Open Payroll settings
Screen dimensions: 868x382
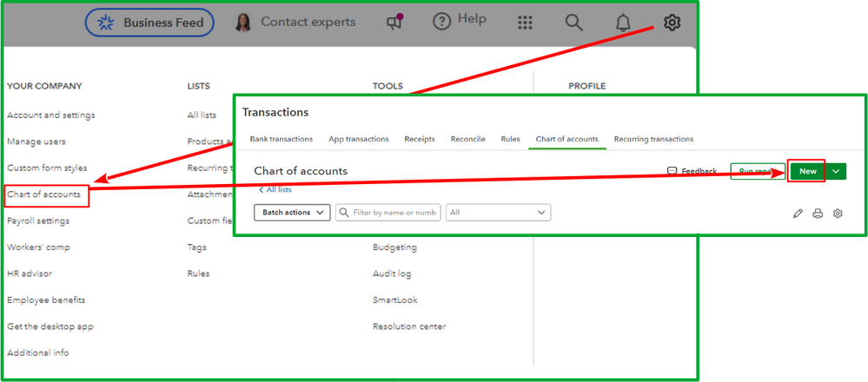pos(38,221)
